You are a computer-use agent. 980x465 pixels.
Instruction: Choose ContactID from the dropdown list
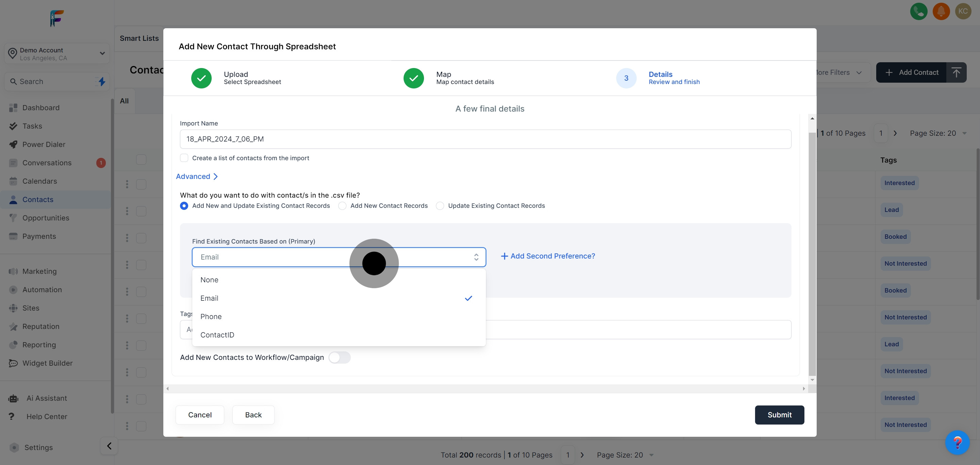[x=217, y=335]
